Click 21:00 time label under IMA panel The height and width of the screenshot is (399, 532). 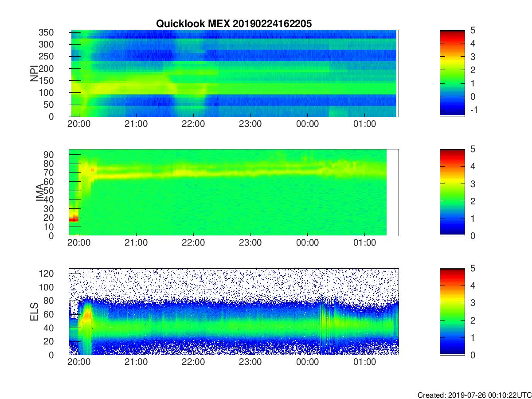137,243
